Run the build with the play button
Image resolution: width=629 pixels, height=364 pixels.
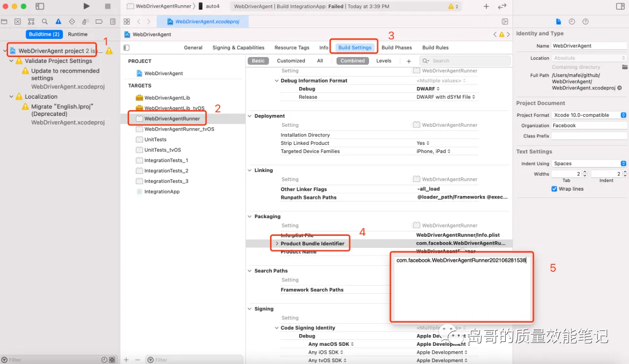[x=86, y=6]
